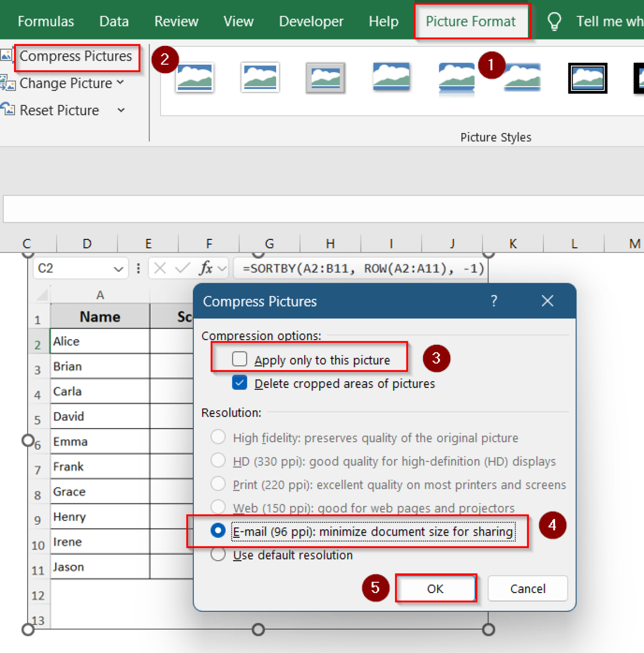Image resolution: width=644 pixels, height=653 pixels.
Task: Click the Compress Pictures dialog help icon
Action: 494,301
